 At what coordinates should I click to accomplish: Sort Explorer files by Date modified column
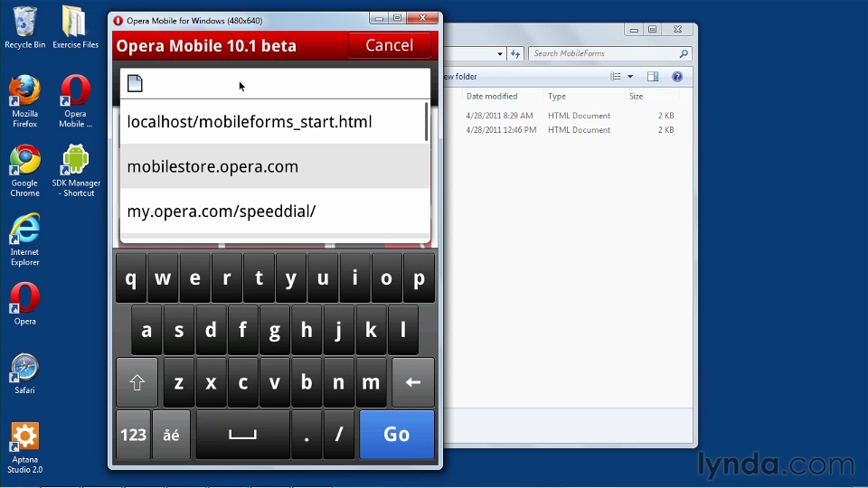click(492, 97)
